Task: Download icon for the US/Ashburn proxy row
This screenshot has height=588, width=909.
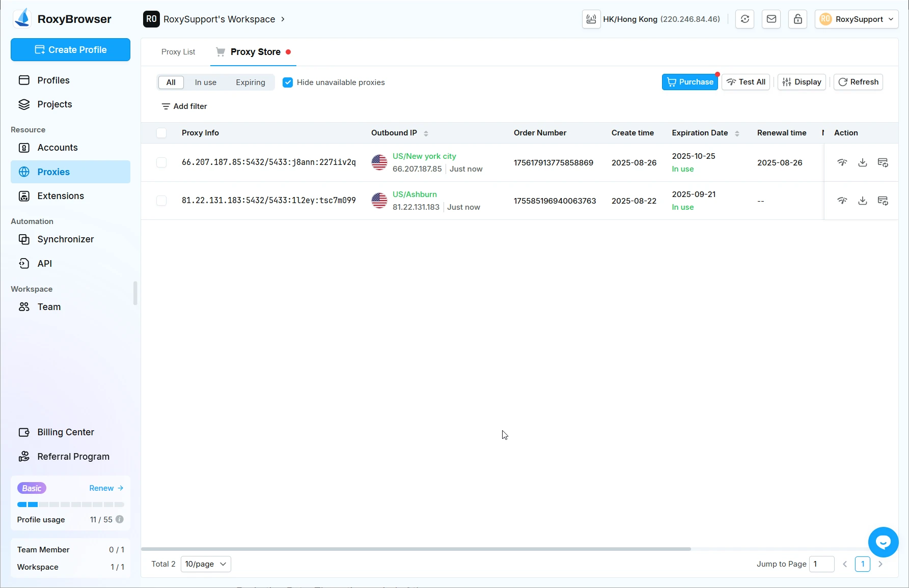Action: click(862, 201)
